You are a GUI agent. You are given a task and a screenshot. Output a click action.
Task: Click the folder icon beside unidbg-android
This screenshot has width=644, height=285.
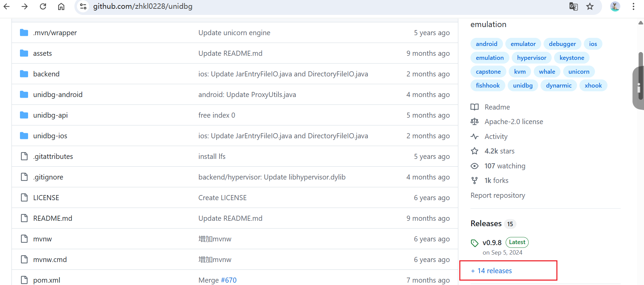[24, 94]
